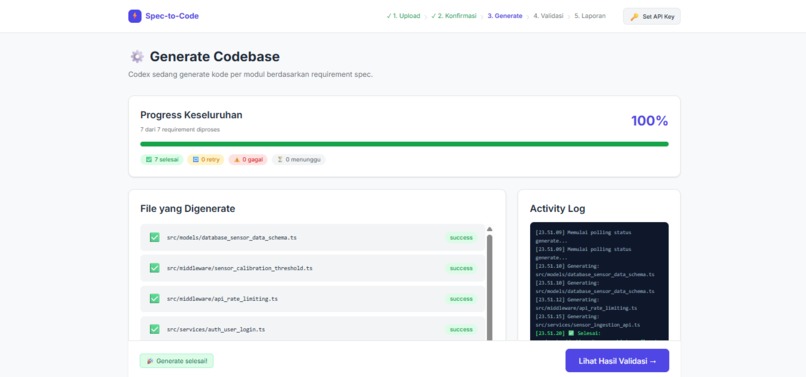The image size is (806, 377).
Task: Click success badge for database_sensor_data_schema.ts
Action: [461, 238]
